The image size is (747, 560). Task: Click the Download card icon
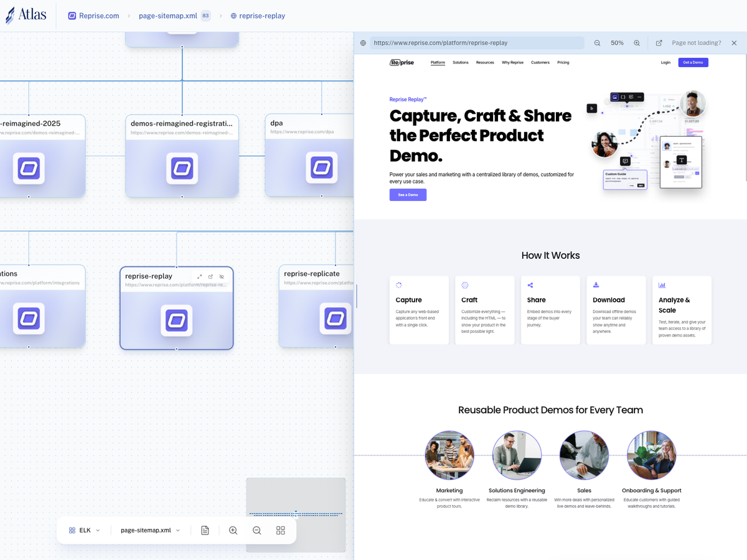(596, 285)
